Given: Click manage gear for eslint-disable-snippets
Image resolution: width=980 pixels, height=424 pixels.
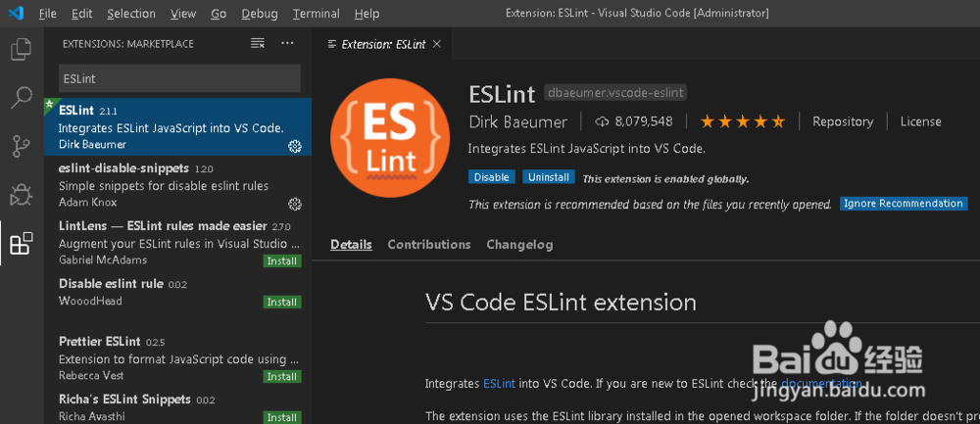Looking at the screenshot, I should (x=295, y=204).
